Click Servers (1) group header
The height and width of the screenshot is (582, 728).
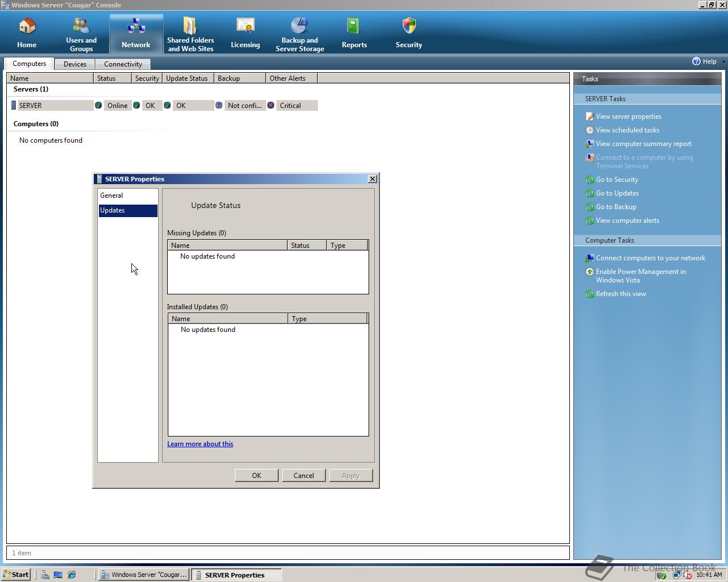(x=31, y=89)
